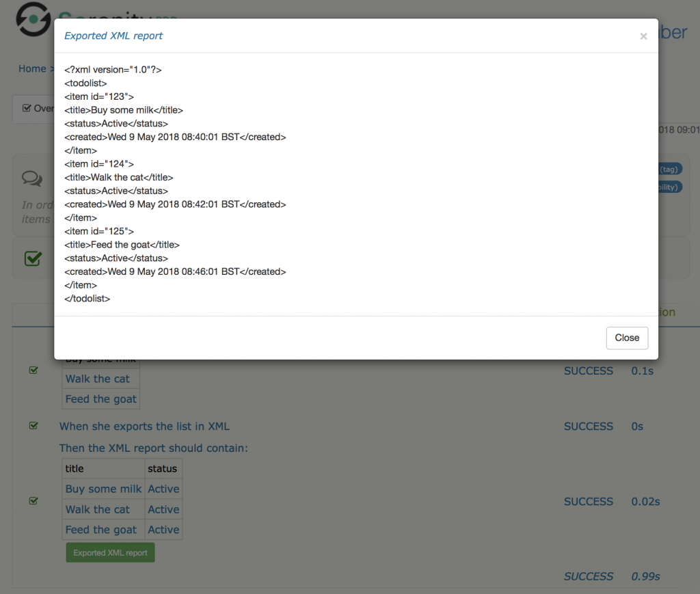Click the Home breadcrumb link
This screenshot has width=700, height=594.
(32, 69)
